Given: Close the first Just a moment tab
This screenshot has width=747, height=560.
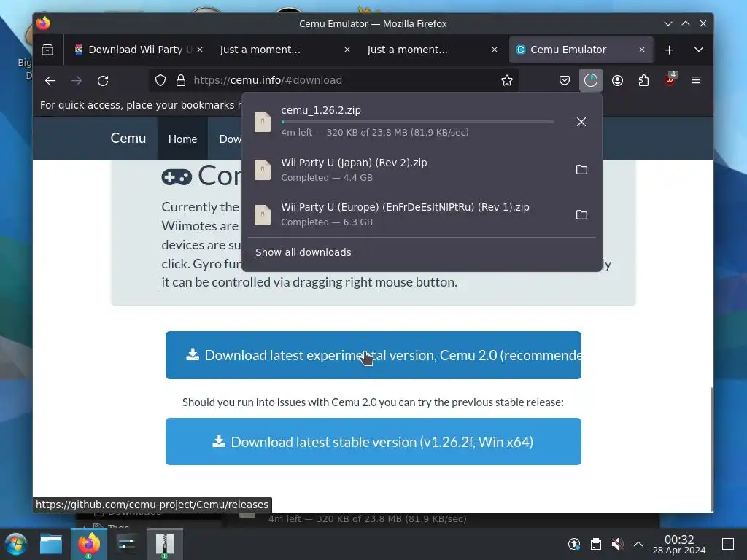Looking at the screenshot, I should click(347, 50).
